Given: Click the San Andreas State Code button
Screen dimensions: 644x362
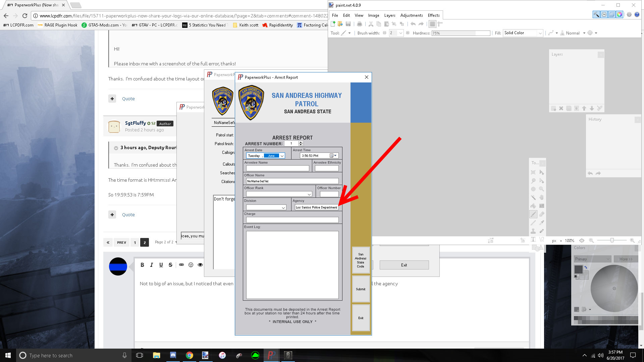Looking at the screenshot, I should pyautogui.click(x=361, y=260).
